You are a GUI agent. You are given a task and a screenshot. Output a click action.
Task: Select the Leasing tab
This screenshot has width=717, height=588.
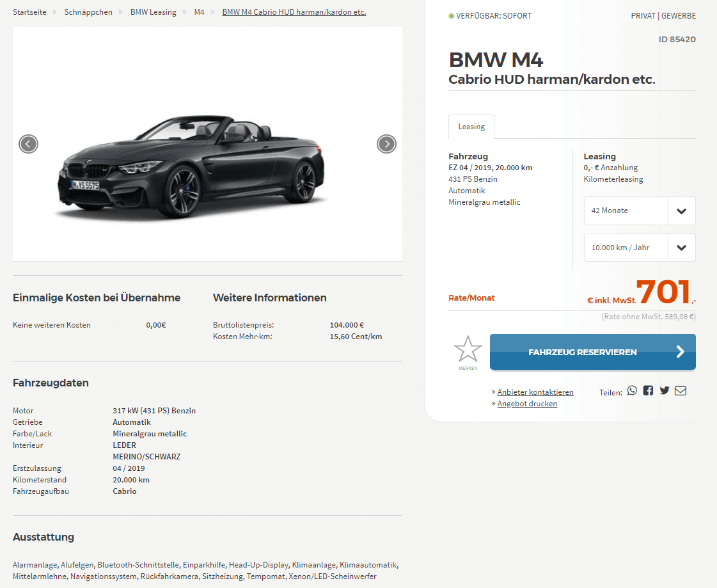[471, 127]
